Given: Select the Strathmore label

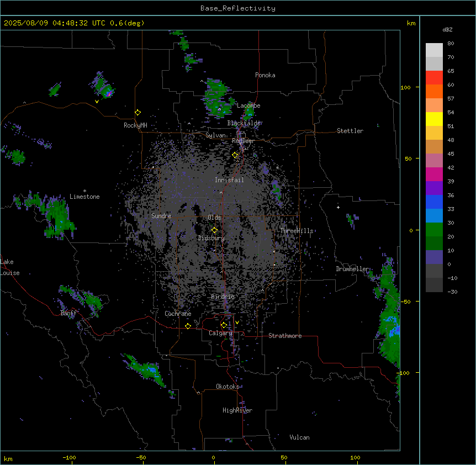Looking at the screenshot, I should pyautogui.click(x=285, y=336).
